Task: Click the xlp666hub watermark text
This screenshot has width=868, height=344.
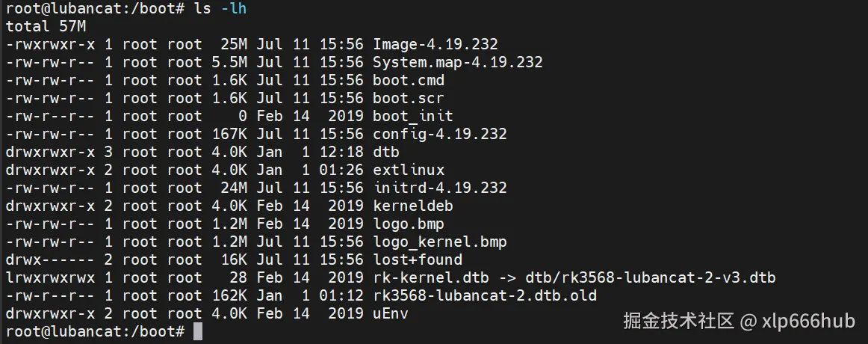Action: click(808, 321)
